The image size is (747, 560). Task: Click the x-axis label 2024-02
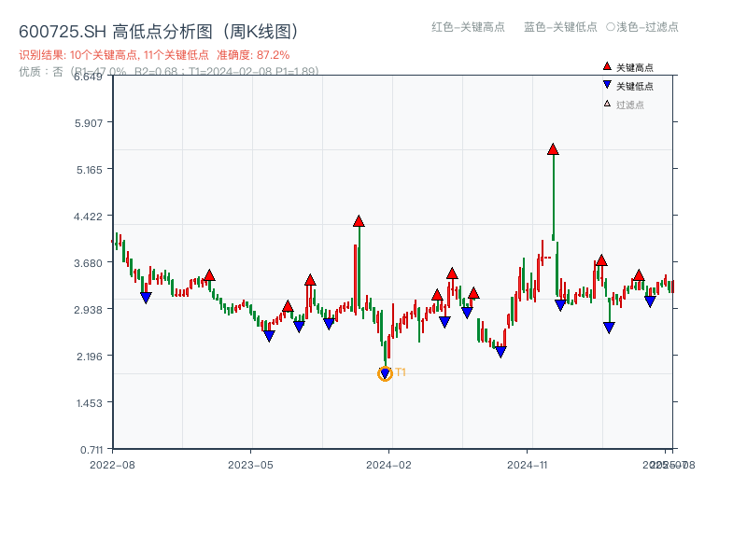click(x=388, y=465)
